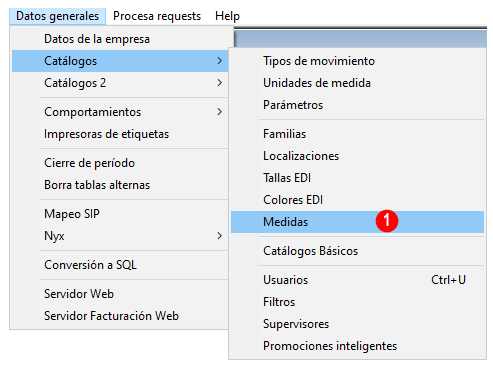Open Catálogos Básicos
Image resolution: width=493 pixels, height=367 pixels.
point(357,251)
